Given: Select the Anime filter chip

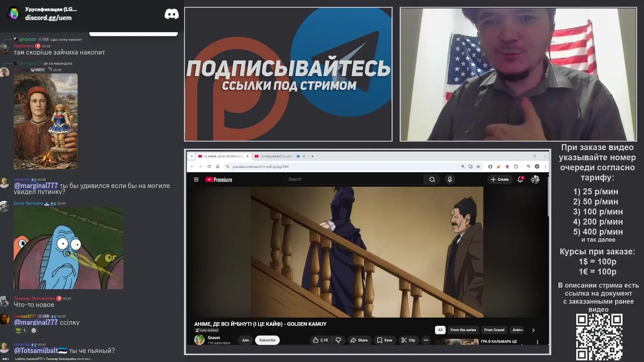Looking at the screenshot, I should point(518,330).
